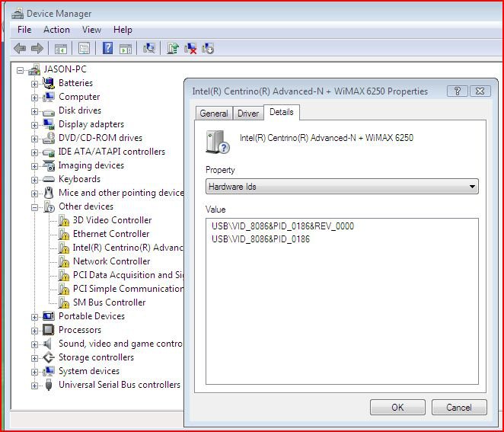Expand the IDE ATA/ATAPI controllers node
The image size is (504, 432).
(x=34, y=152)
